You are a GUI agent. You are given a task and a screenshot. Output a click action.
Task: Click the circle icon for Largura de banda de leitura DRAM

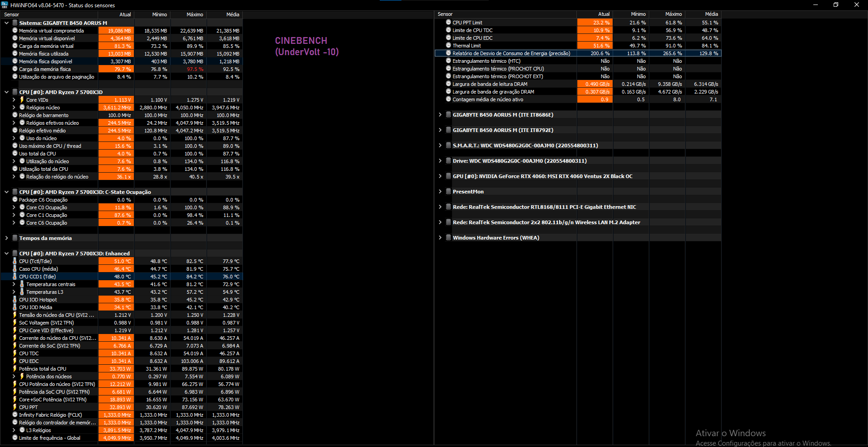[x=448, y=84]
